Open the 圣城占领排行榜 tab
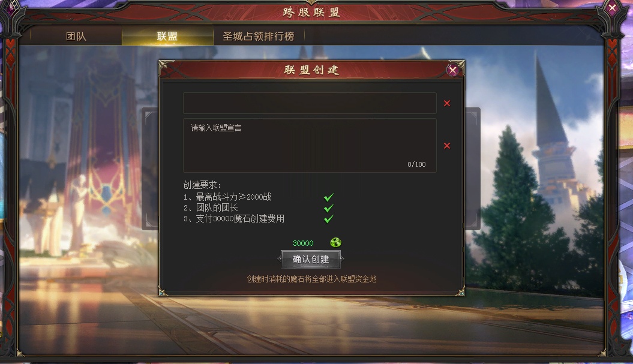Viewport: 633px width, 364px height. click(x=259, y=37)
